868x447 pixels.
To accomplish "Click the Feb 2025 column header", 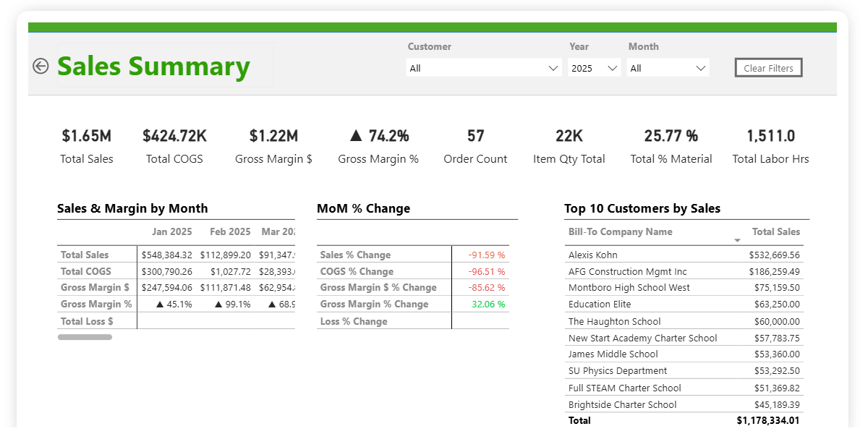I will click(230, 232).
